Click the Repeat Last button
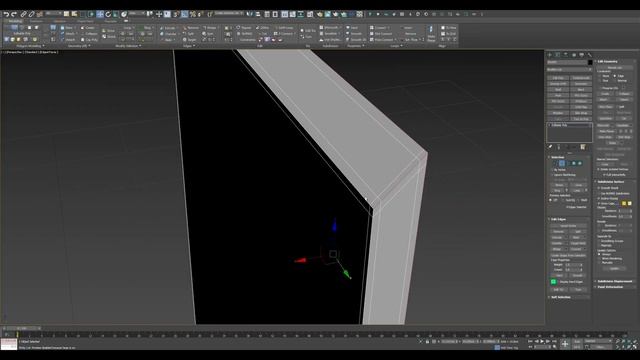The height and width of the screenshot is (360, 640). [x=615, y=67]
